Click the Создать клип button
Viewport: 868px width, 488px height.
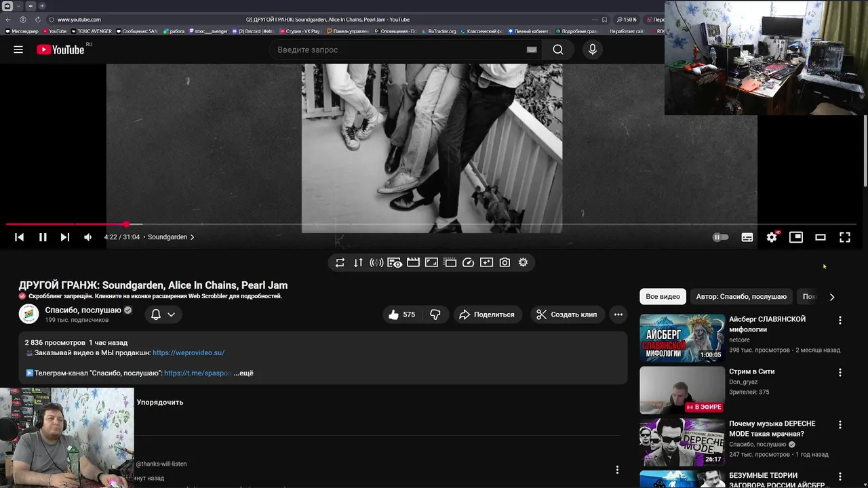coord(567,314)
